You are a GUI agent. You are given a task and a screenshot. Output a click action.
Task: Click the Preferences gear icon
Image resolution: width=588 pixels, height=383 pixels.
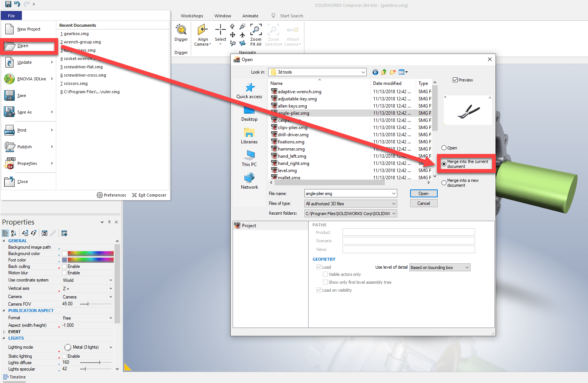100,195
